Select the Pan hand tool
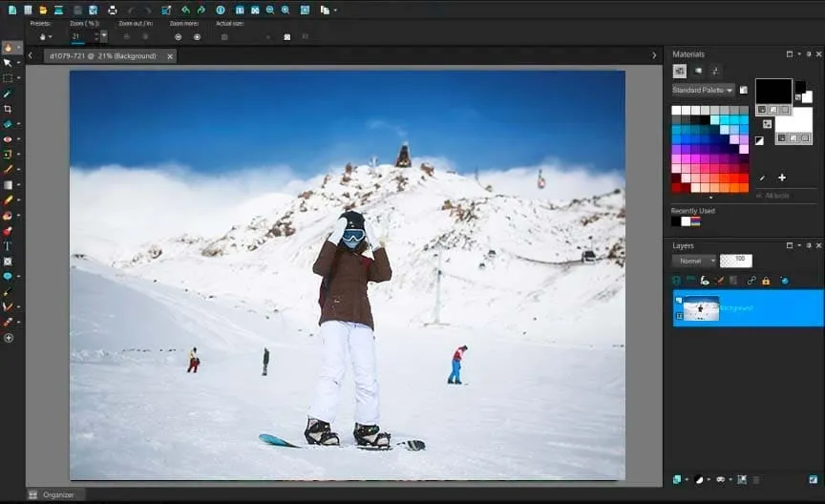Screen dimensions: 825x504 pyautogui.click(x=9, y=47)
